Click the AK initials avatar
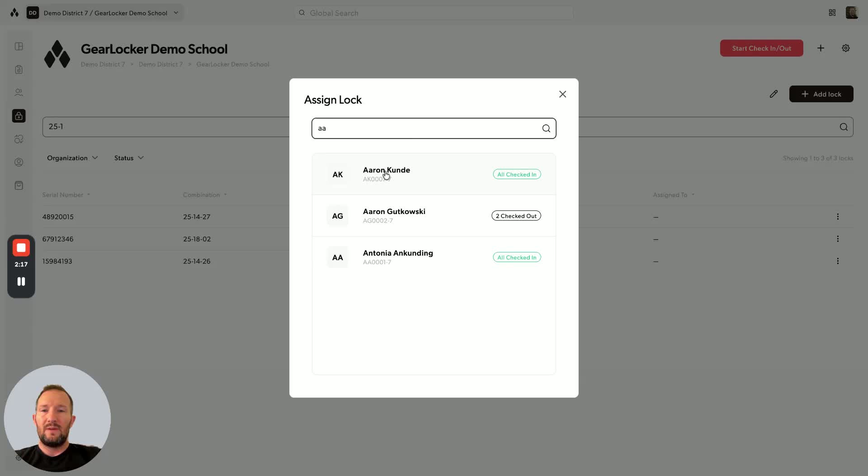 pyautogui.click(x=337, y=175)
